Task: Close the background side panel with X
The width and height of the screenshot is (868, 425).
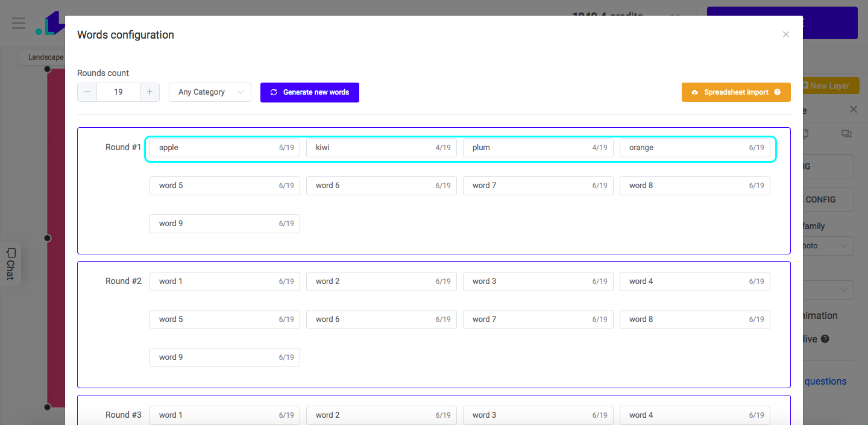Action: pyautogui.click(x=854, y=109)
